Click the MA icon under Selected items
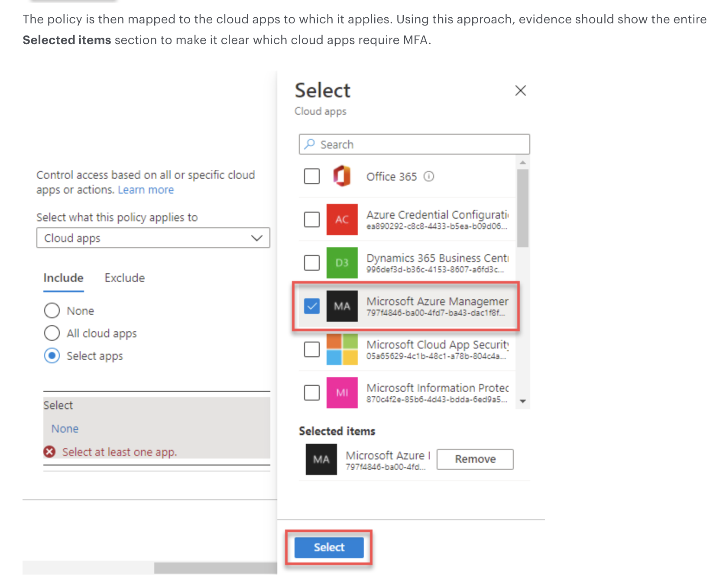This screenshot has width=726, height=588. (321, 459)
